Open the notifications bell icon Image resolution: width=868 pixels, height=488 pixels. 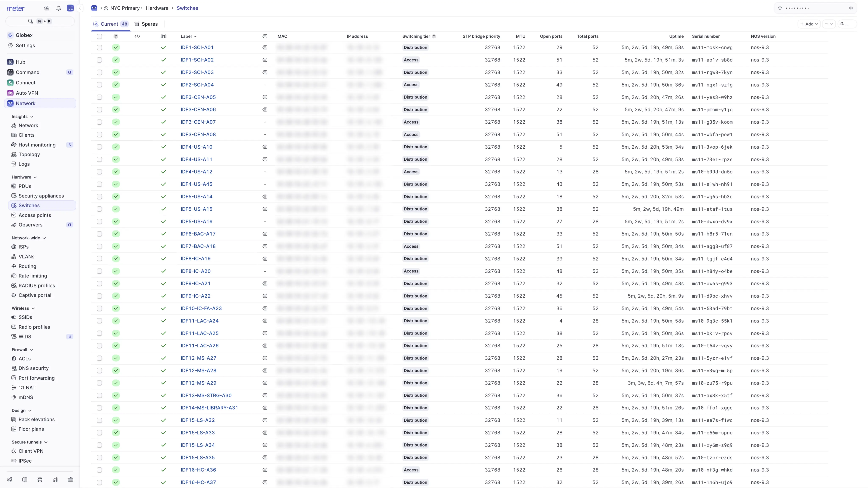pos(59,8)
